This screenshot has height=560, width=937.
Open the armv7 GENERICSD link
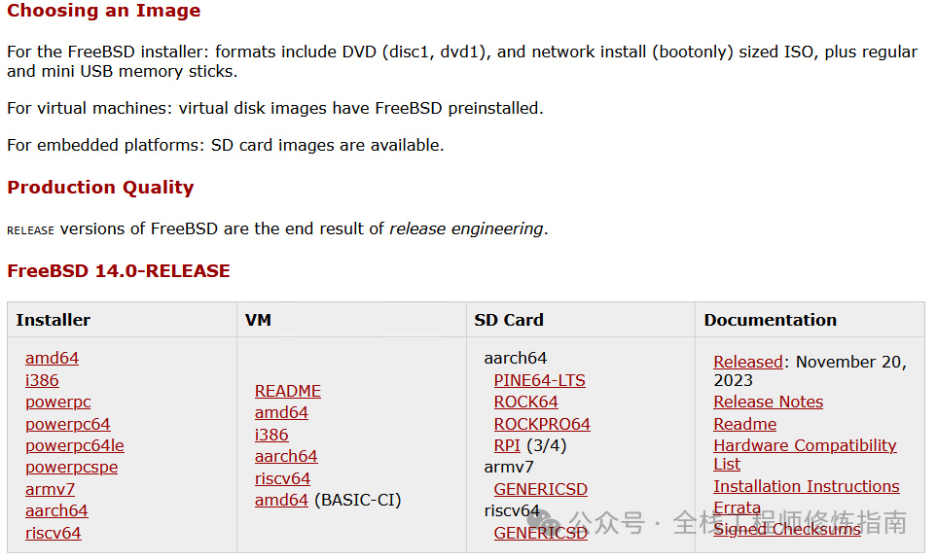[x=540, y=489]
